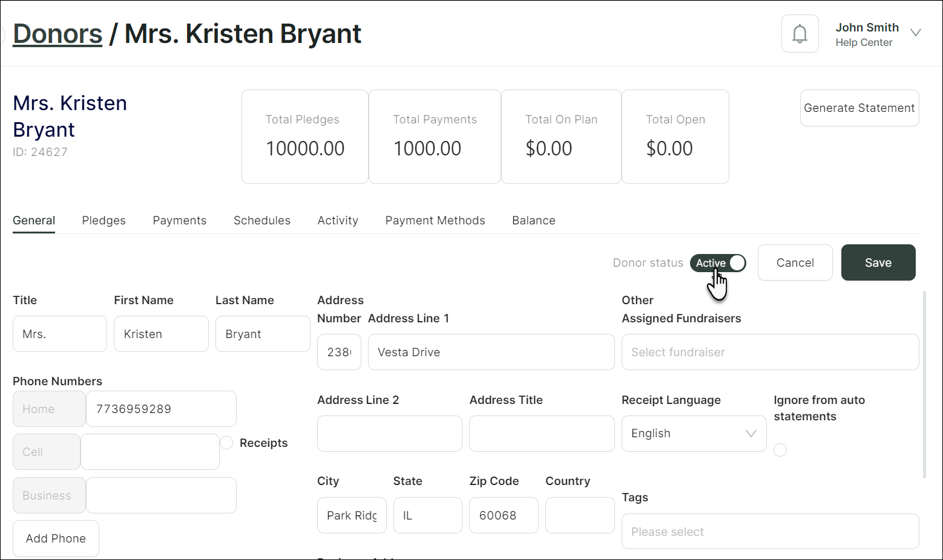Viewport: 943px width, 560px height.
Task: Click the Address Line 1 field
Action: click(491, 352)
